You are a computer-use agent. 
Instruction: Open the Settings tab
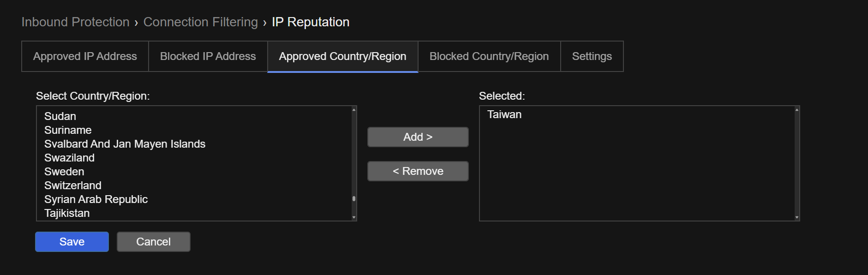592,56
